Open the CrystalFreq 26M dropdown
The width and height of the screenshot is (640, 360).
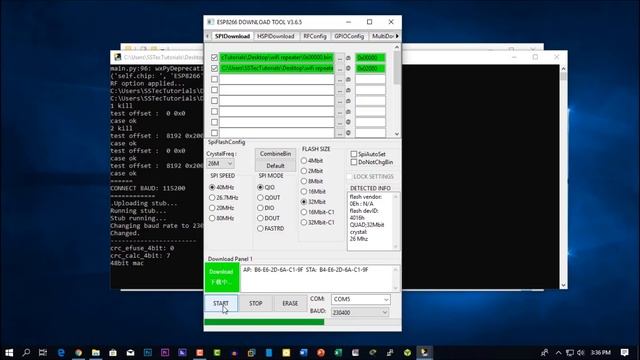point(220,163)
